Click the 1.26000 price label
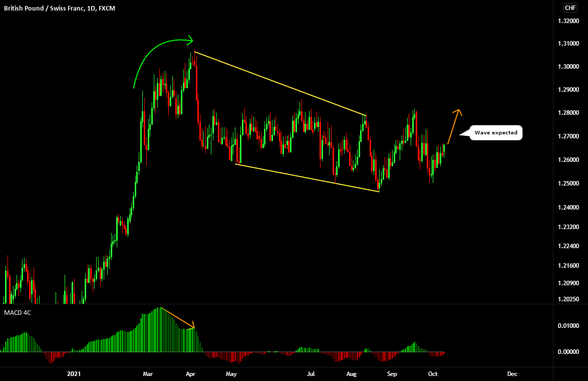 (x=568, y=159)
